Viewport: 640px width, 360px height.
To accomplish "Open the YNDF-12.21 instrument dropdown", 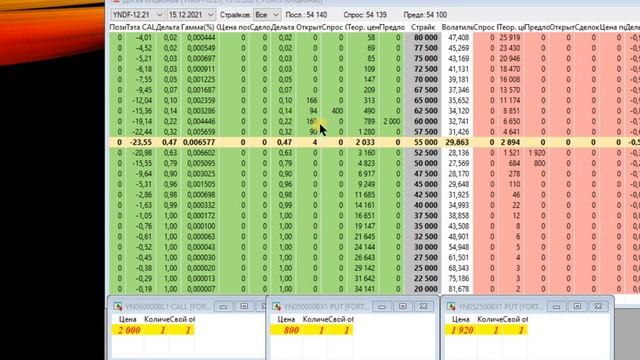I will click(138, 15).
